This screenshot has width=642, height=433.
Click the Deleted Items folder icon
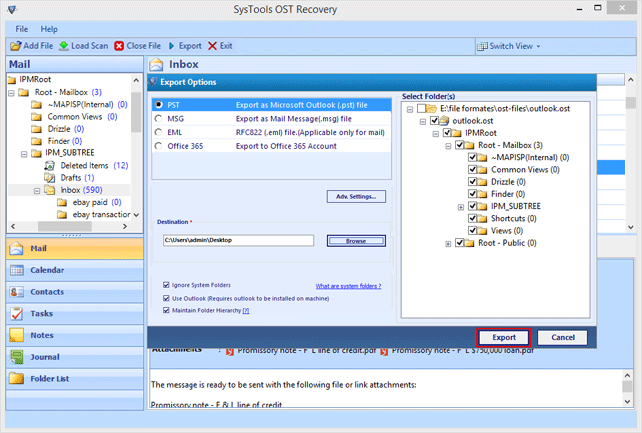(50, 166)
